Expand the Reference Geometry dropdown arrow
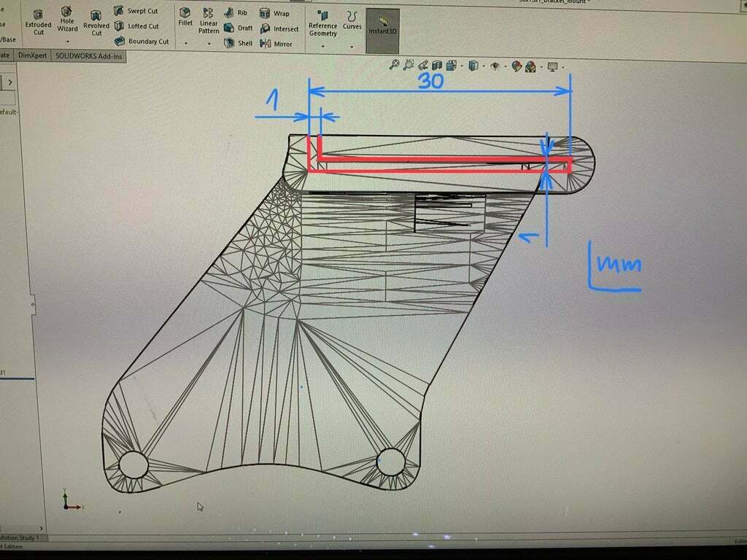 tap(323, 46)
